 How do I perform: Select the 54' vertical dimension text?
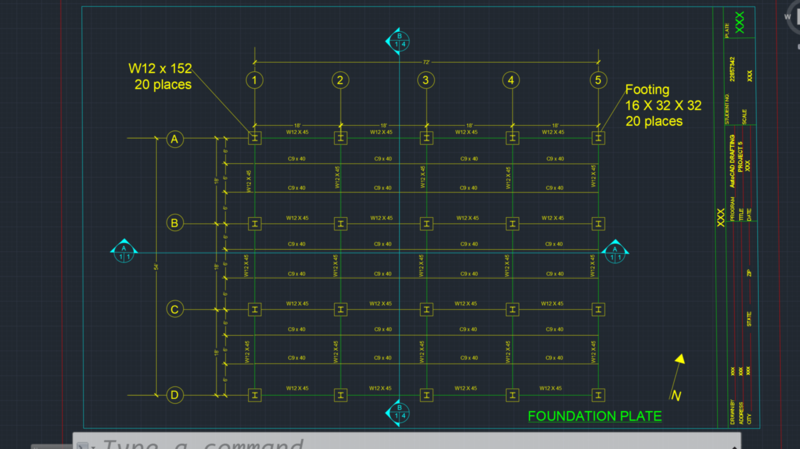tap(157, 267)
